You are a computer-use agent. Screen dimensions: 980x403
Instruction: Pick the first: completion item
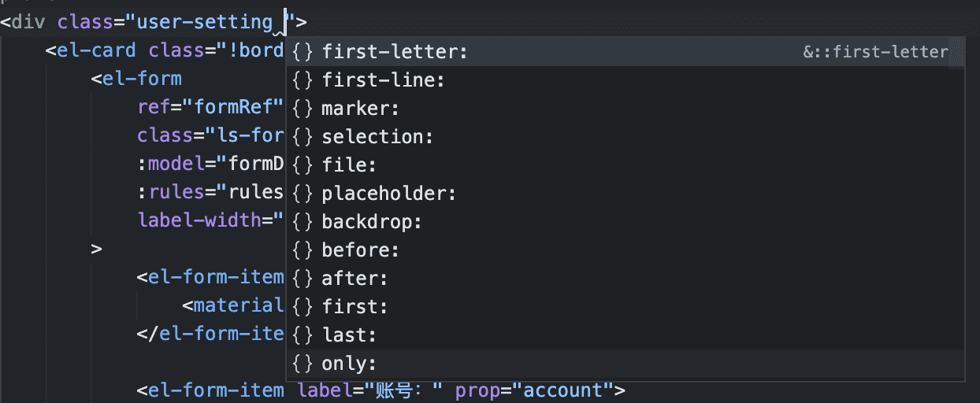click(625, 307)
